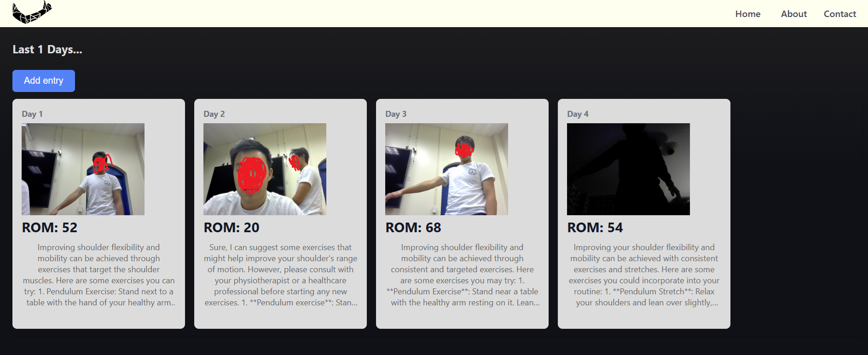Screen dimensions: 868x355
Task: Click the Day 4 card label
Action: (578, 114)
